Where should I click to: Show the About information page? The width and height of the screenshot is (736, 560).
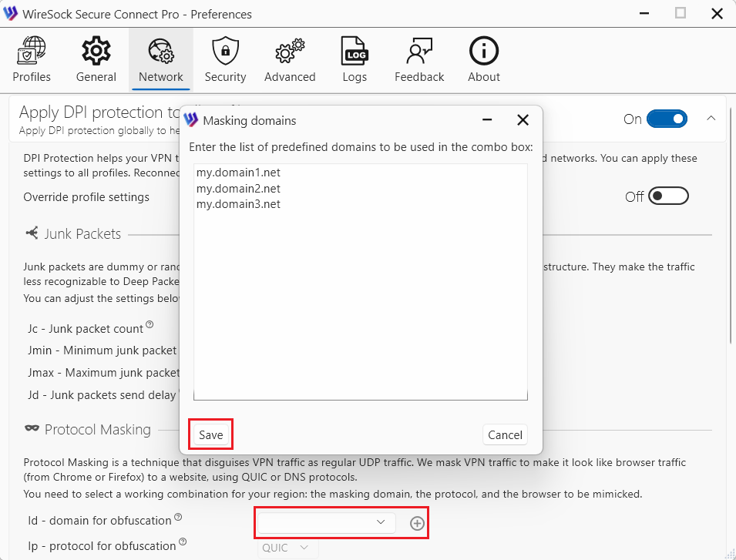point(484,60)
